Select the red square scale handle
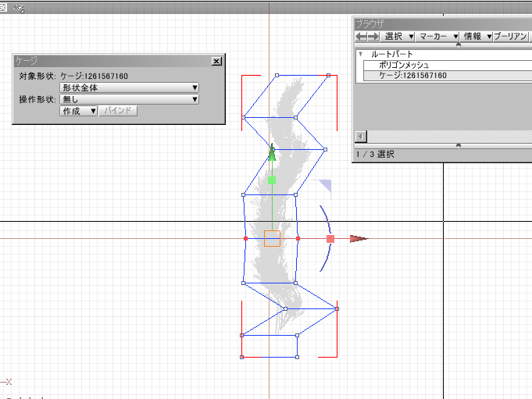This screenshot has width=532, height=399. 330,239
